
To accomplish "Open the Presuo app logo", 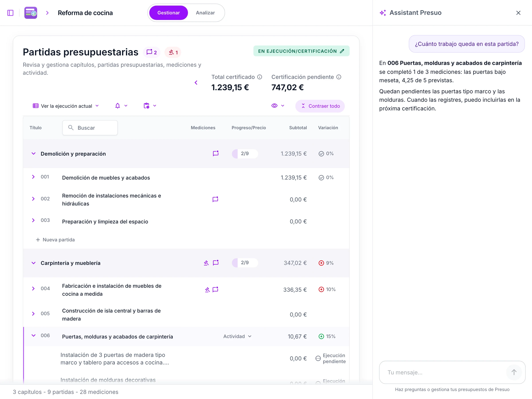I will (x=31, y=13).
